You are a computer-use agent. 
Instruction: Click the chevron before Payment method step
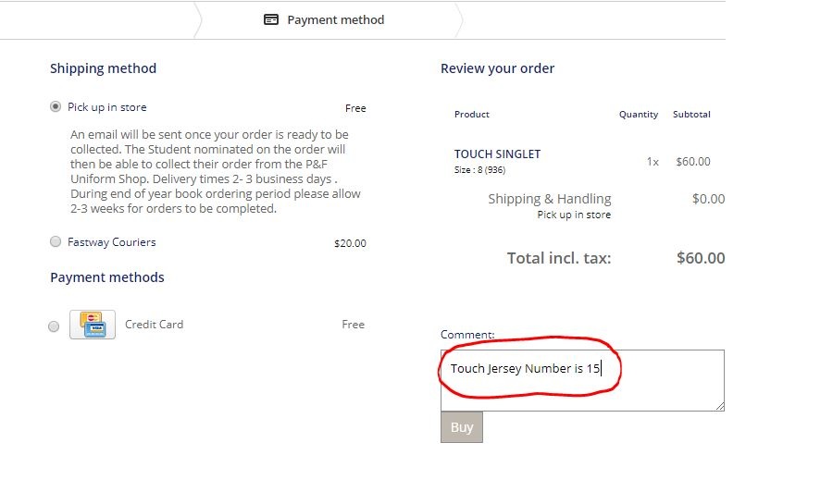pos(198,20)
